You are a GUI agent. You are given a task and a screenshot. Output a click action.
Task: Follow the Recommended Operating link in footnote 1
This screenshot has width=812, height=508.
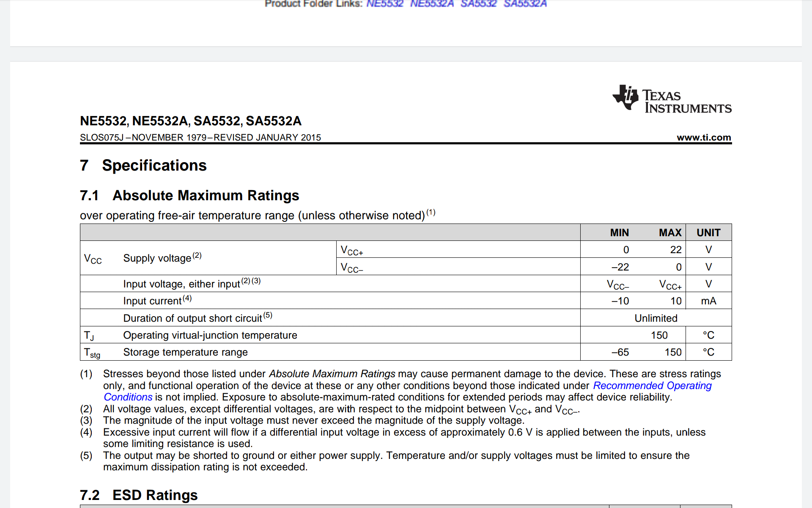coord(652,386)
